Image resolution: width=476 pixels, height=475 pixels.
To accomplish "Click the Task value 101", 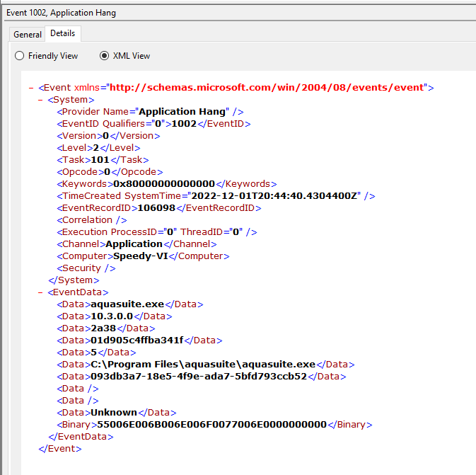I will [x=100, y=159].
